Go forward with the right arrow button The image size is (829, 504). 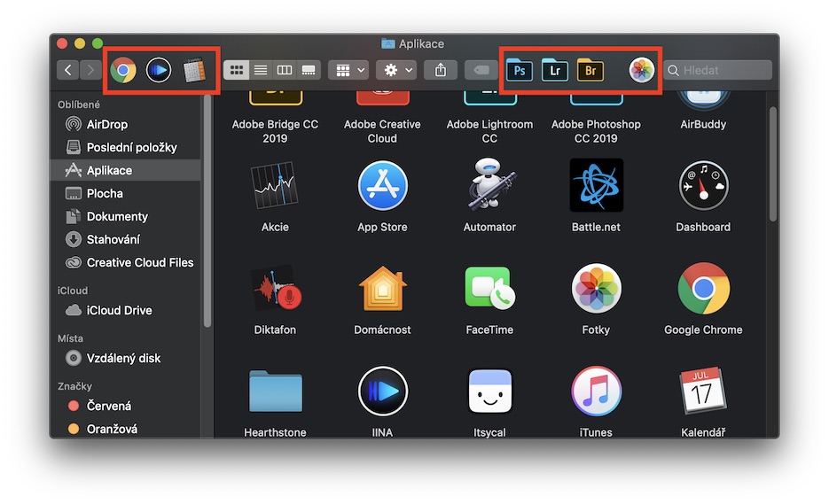(90, 70)
